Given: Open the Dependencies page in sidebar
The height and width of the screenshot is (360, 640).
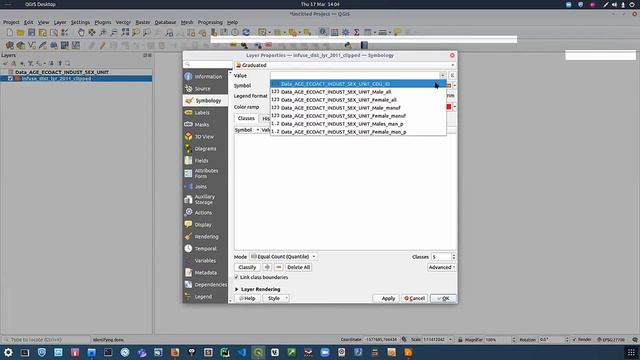Looking at the screenshot, I should coord(205,284).
